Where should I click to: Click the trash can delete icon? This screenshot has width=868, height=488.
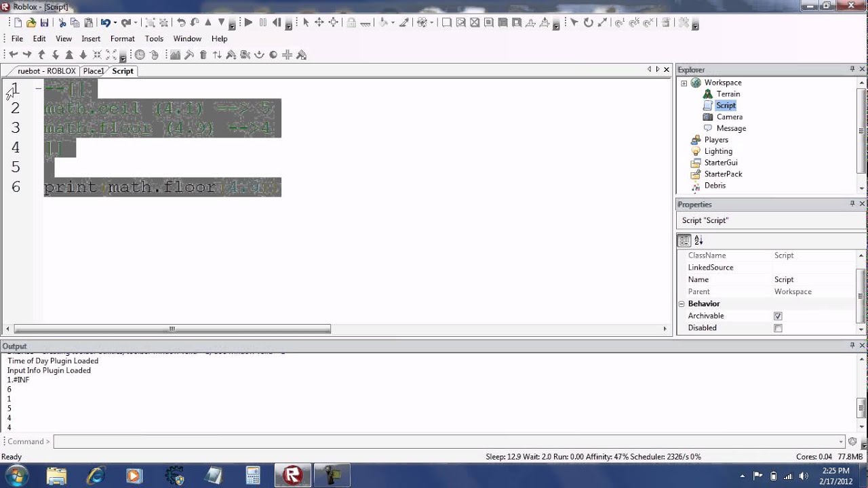pyautogui.click(x=203, y=55)
